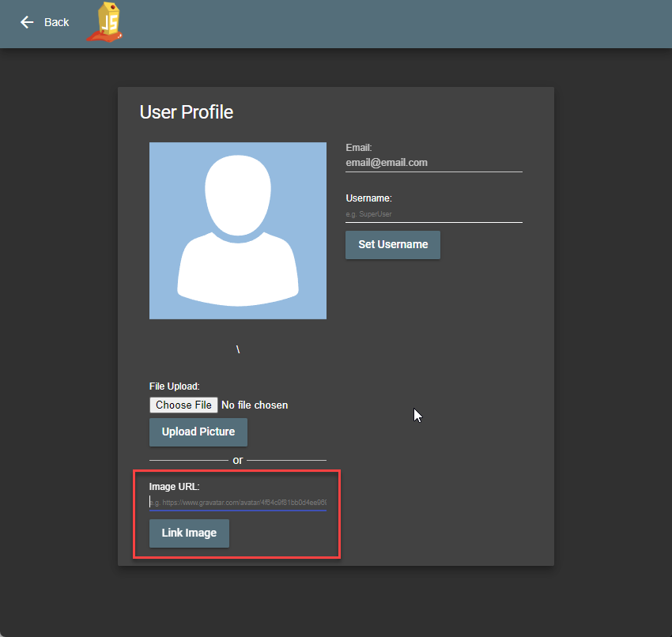672x637 pixels.
Task: Click the empty top header bar area
Action: 395,24
